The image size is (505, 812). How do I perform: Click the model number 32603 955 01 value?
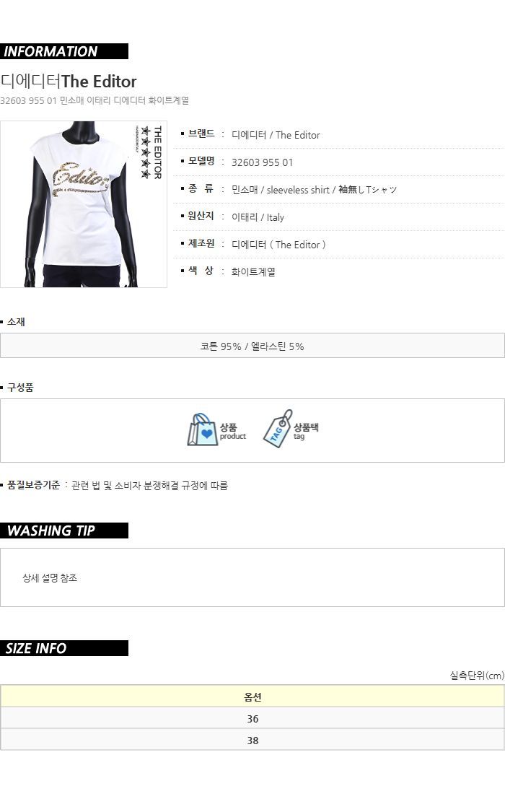(262, 162)
